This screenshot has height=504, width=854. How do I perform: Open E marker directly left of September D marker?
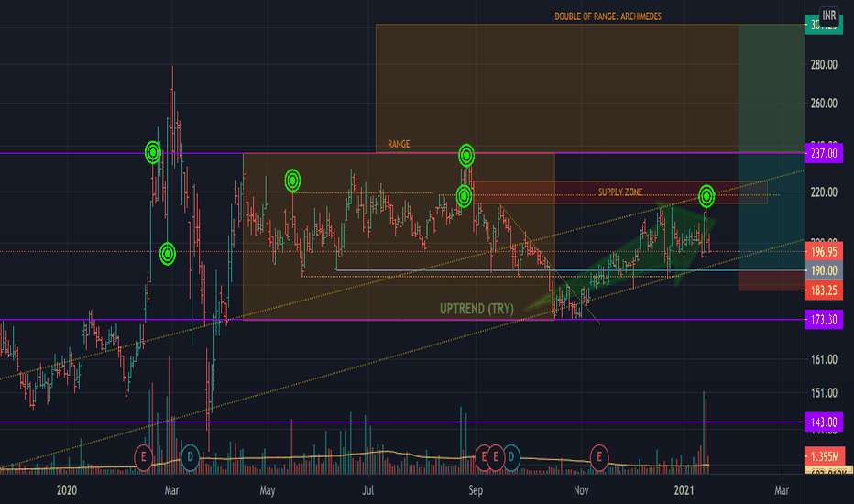[496, 456]
